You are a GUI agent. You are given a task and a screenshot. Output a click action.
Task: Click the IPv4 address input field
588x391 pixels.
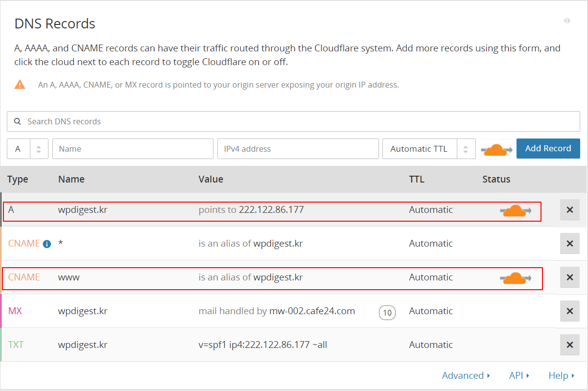[x=298, y=149]
